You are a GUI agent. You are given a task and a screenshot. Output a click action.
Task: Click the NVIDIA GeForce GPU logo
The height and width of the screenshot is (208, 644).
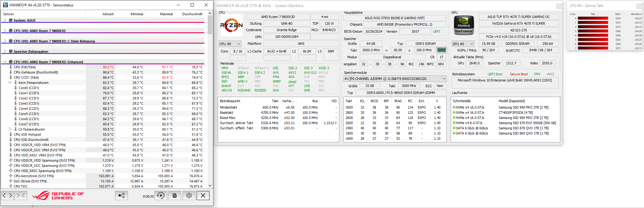tap(464, 25)
